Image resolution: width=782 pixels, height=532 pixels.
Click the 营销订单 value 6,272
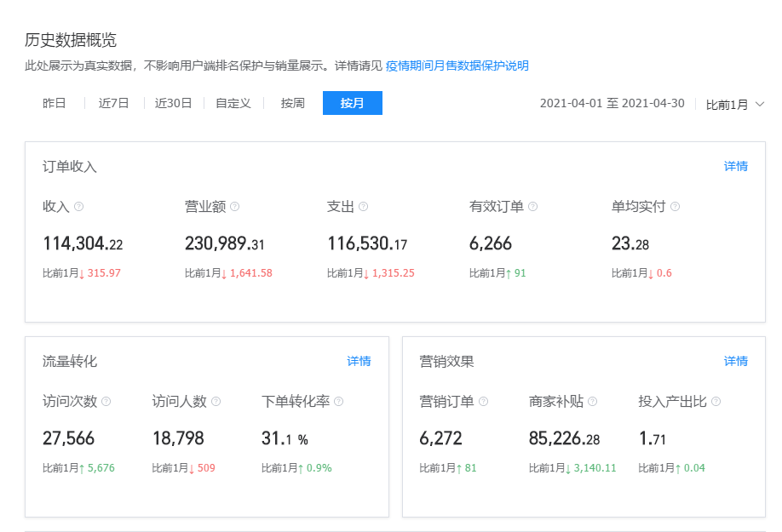pyautogui.click(x=440, y=438)
